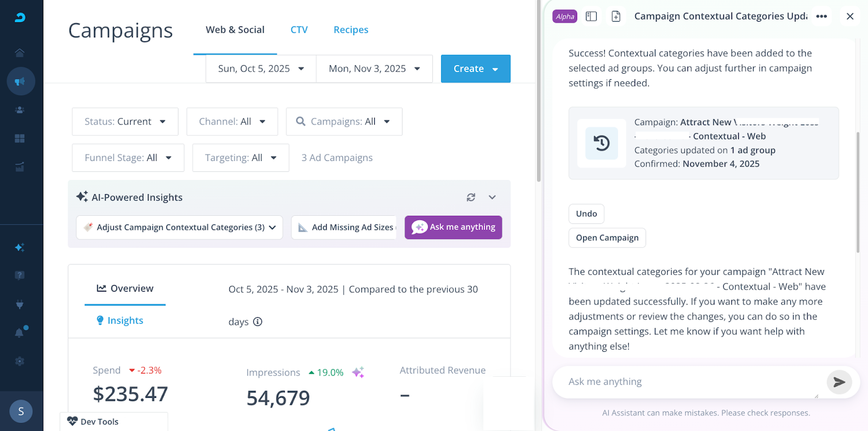The width and height of the screenshot is (868, 431).
Task: Start a new chat document icon
Action: click(x=616, y=16)
